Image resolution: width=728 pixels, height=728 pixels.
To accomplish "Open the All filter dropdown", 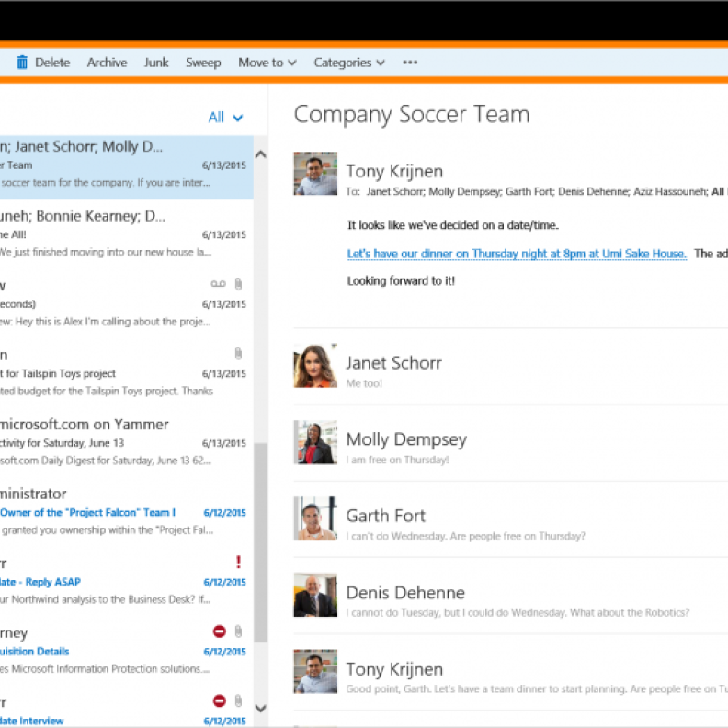I will click(225, 118).
